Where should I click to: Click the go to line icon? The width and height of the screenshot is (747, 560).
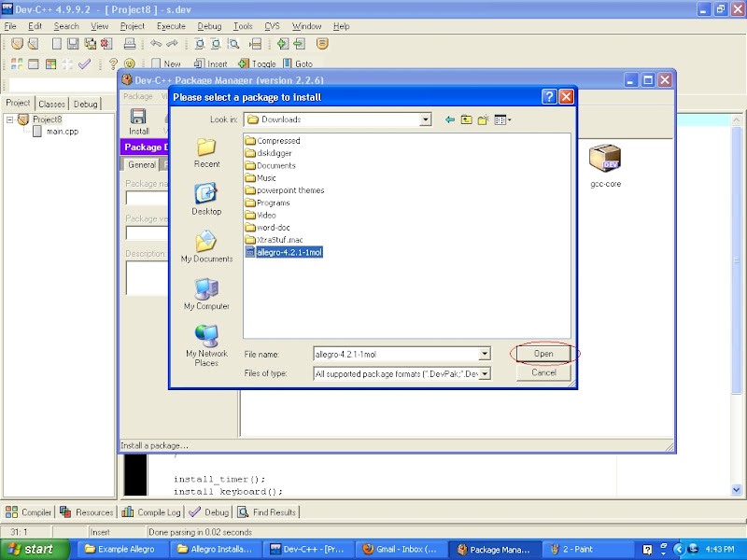click(255, 44)
